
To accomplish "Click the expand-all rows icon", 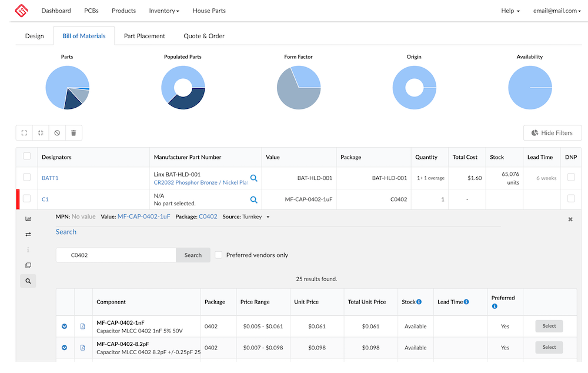I will tap(24, 133).
